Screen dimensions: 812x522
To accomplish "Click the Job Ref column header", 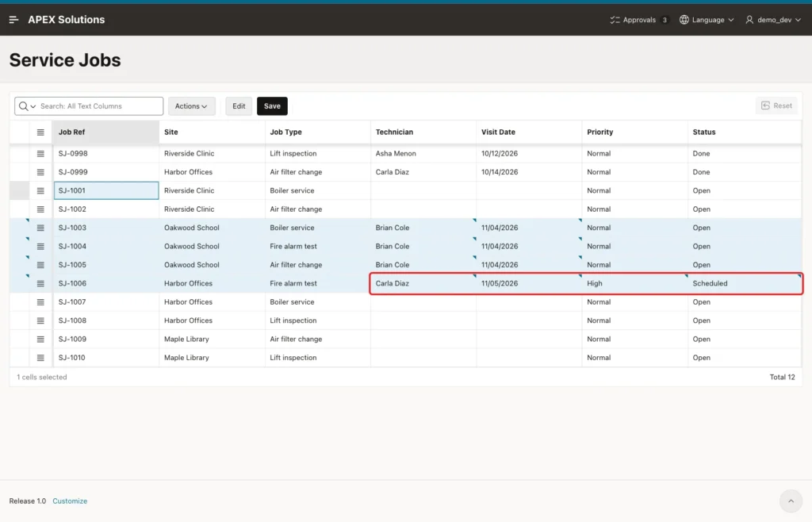I will point(105,132).
